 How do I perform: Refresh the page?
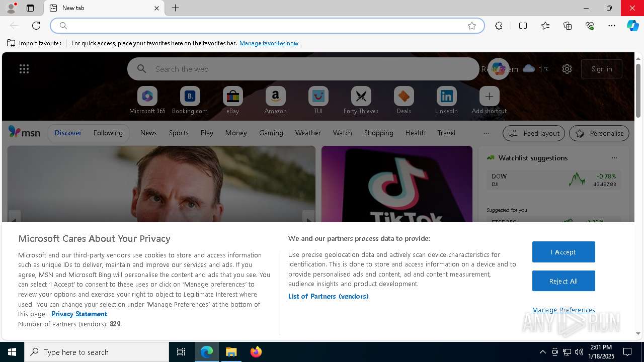(x=36, y=26)
